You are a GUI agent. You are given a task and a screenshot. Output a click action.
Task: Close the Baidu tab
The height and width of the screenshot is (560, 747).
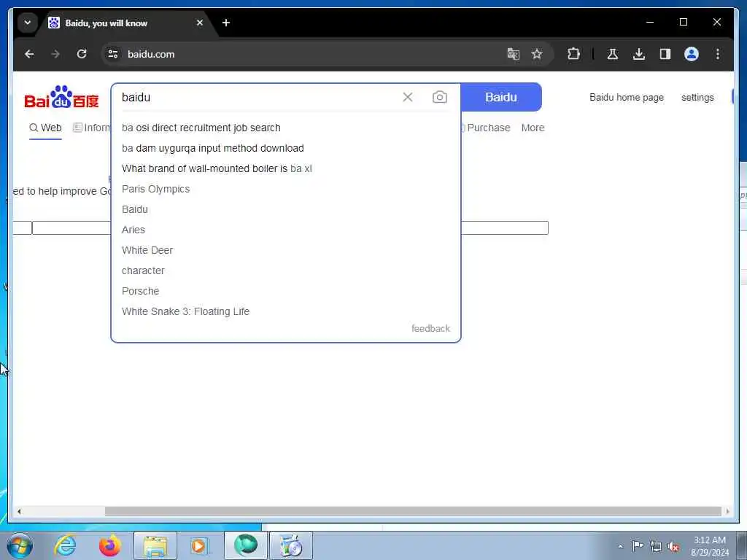click(x=200, y=23)
